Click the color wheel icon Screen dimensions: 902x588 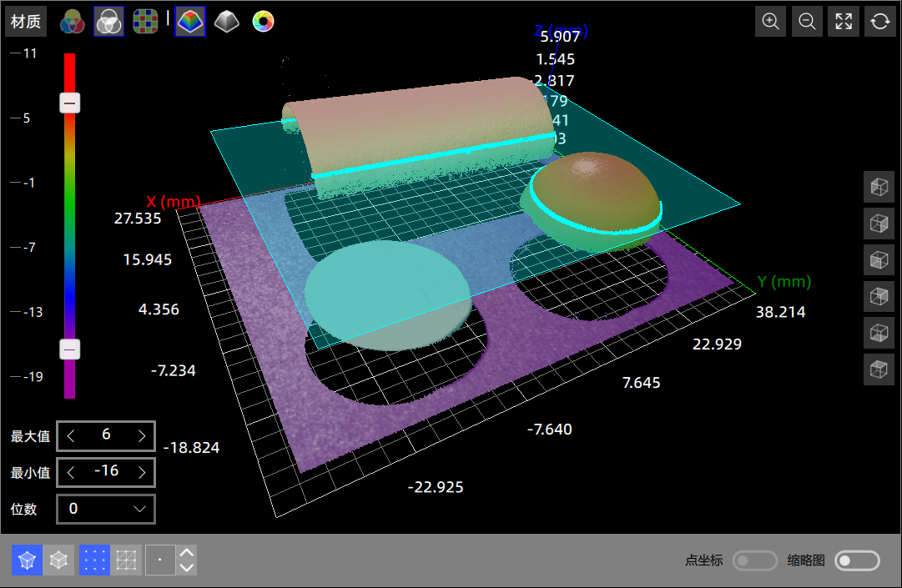click(263, 22)
